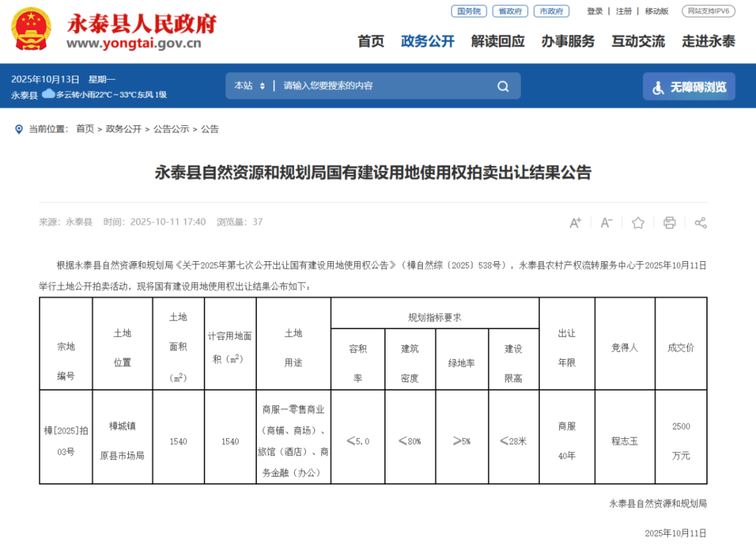The height and width of the screenshot is (553, 756).
Task: Go to 办事服务 in main menu
Action: click(568, 41)
